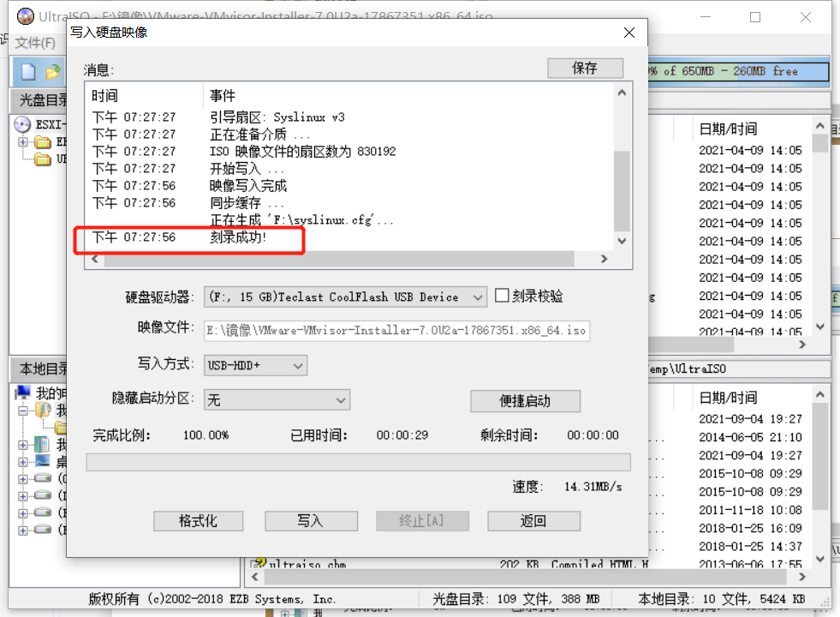Screen dimensions: 840x617
Task: Click the 完成比例 progress bar
Action: coord(359,462)
